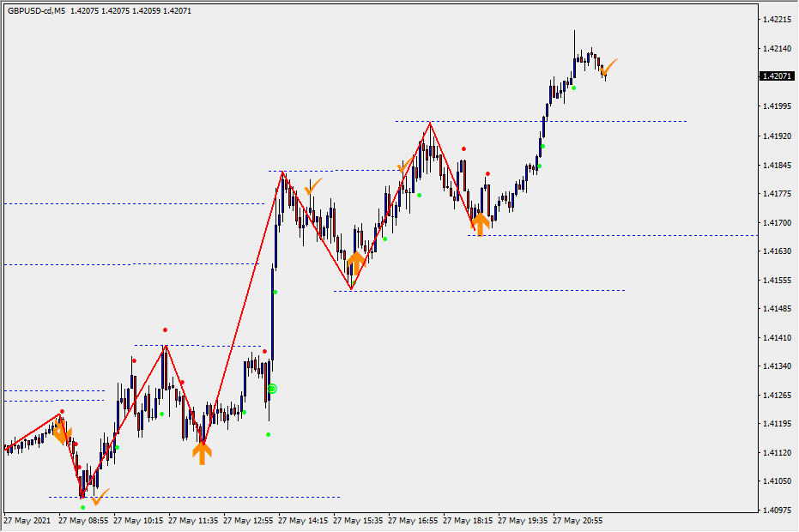Select the dashed level line along the chart's lowest low
Image resolution: width=799 pixels, height=532 pixels.
point(215,497)
